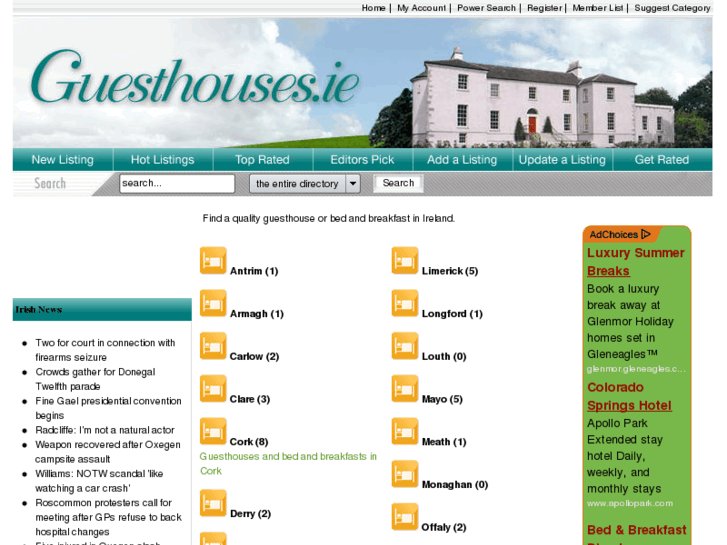Open the Register link
727x545 pixels.
point(544,8)
